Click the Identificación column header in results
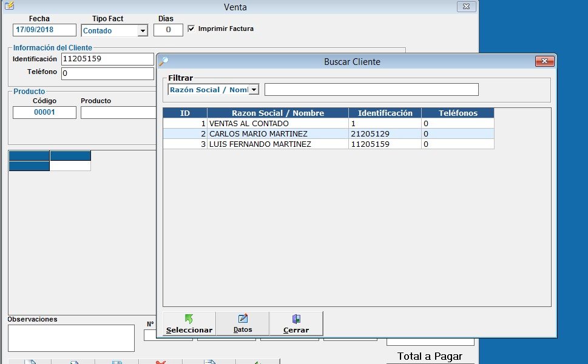The width and height of the screenshot is (588, 364). [385, 113]
